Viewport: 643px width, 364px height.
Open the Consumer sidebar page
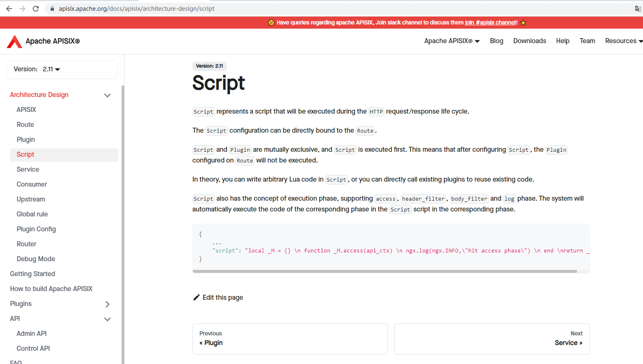pos(32,184)
